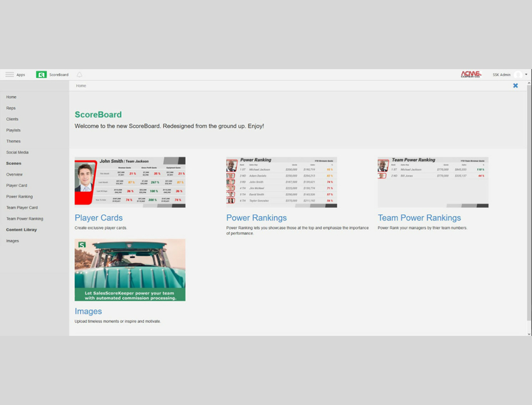This screenshot has height=405, width=532.
Task: Click the ScoreBoard text in top bar
Action: [59, 74]
